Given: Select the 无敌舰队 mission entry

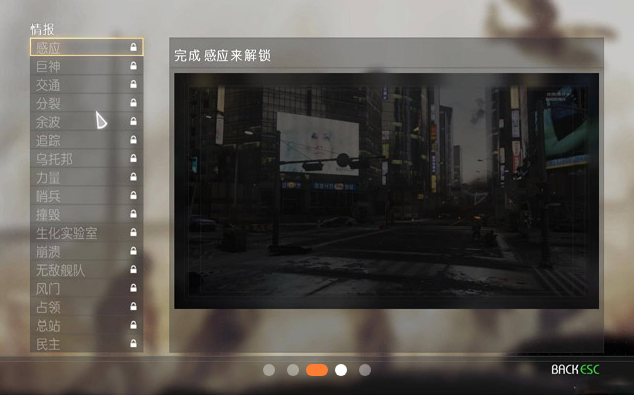Looking at the screenshot, I should pos(87,270).
